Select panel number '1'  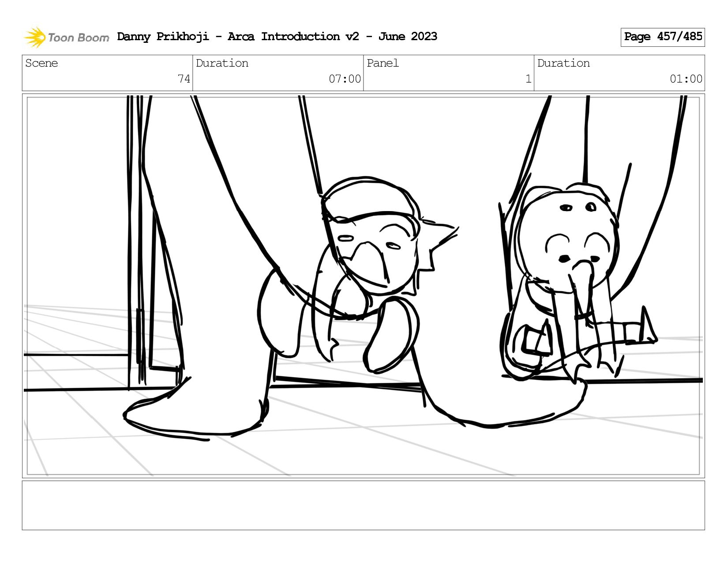click(528, 79)
